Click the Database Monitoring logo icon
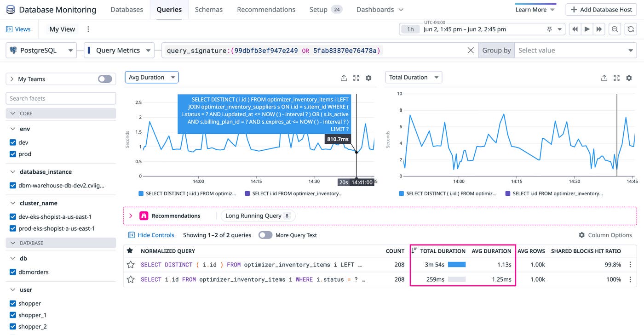644x335 pixels. click(x=10, y=10)
